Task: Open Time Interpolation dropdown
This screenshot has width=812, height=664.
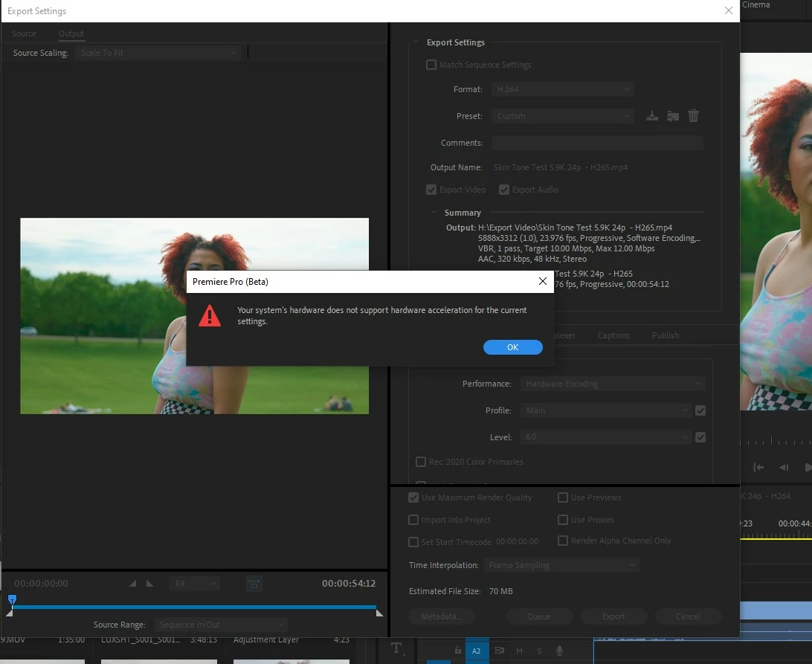Action: coord(561,565)
